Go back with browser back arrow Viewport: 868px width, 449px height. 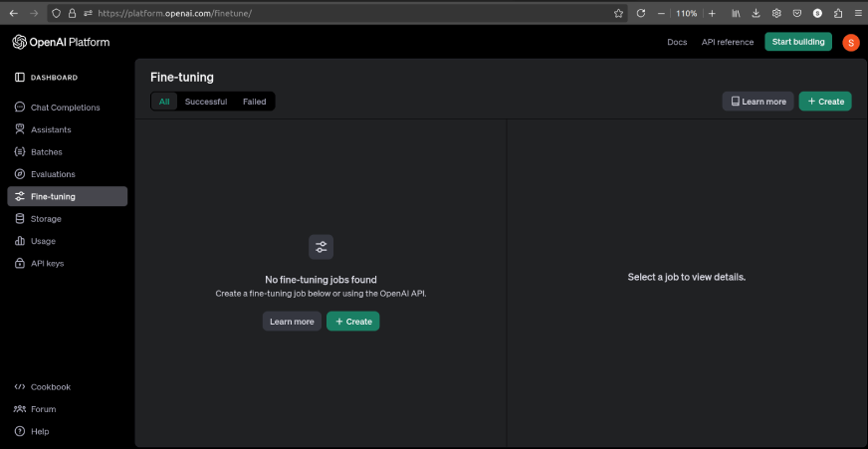[x=14, y=13]
